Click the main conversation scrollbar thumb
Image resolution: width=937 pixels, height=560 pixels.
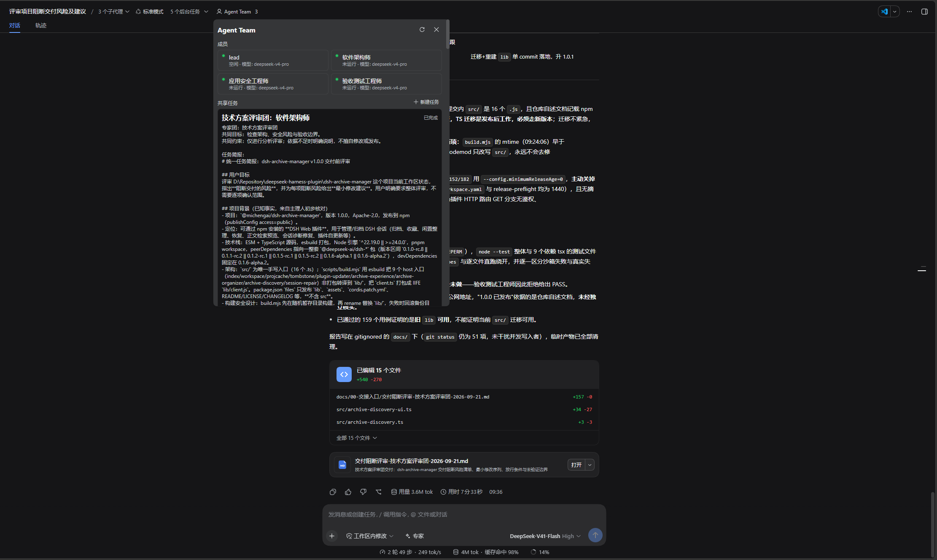933,525
